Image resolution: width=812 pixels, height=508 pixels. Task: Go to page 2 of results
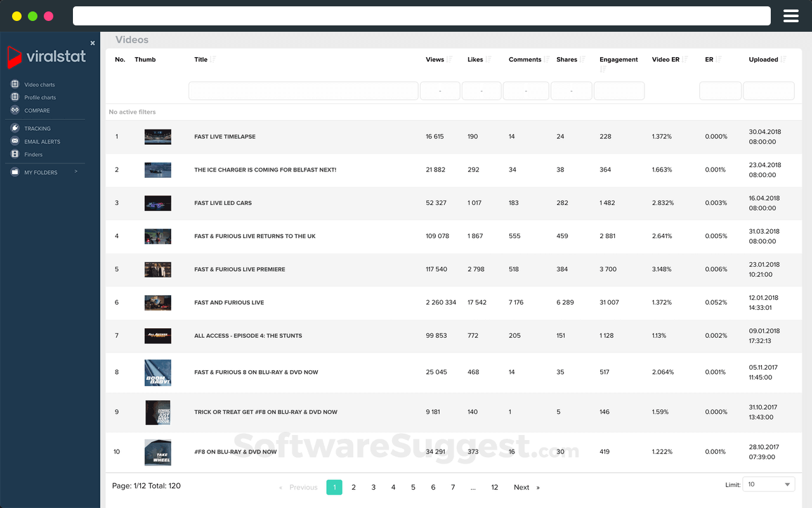point(353,487)
